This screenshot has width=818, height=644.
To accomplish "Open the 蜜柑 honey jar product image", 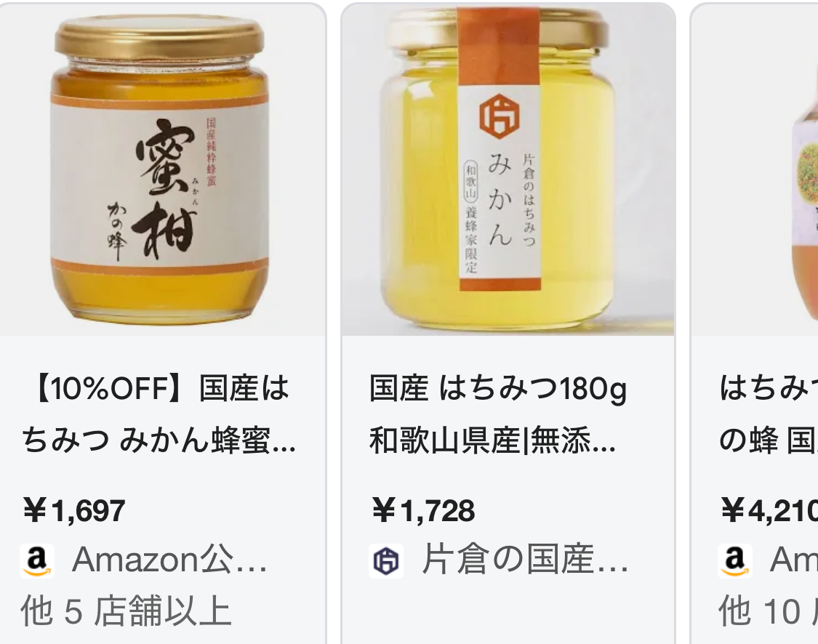I will coord(162,169).
